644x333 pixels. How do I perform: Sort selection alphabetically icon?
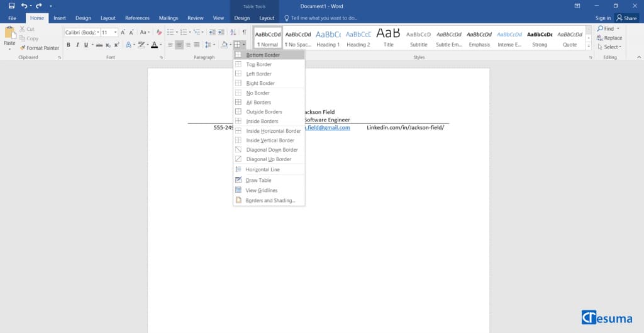[233, 32]
